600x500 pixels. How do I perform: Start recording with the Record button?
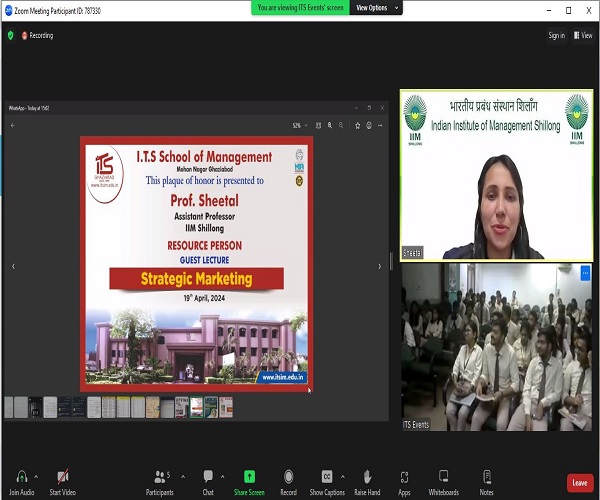tap(289, 482)
